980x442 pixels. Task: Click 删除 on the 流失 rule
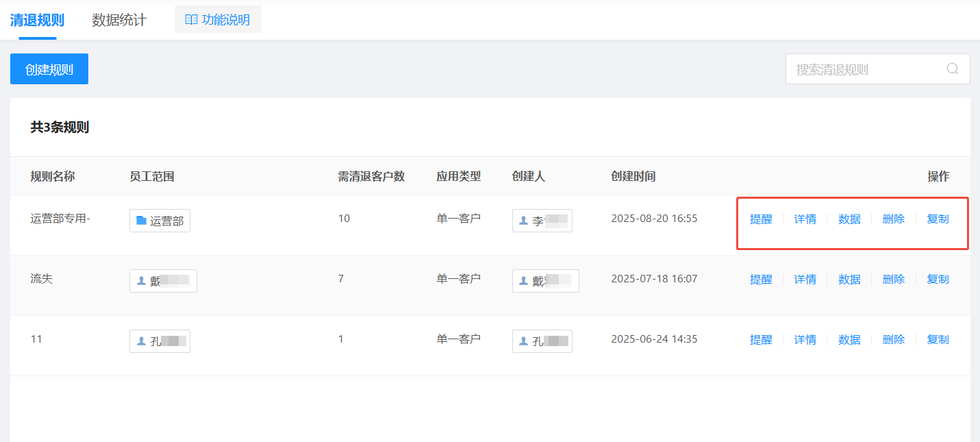pyautogui.click(x=894, y=280)
